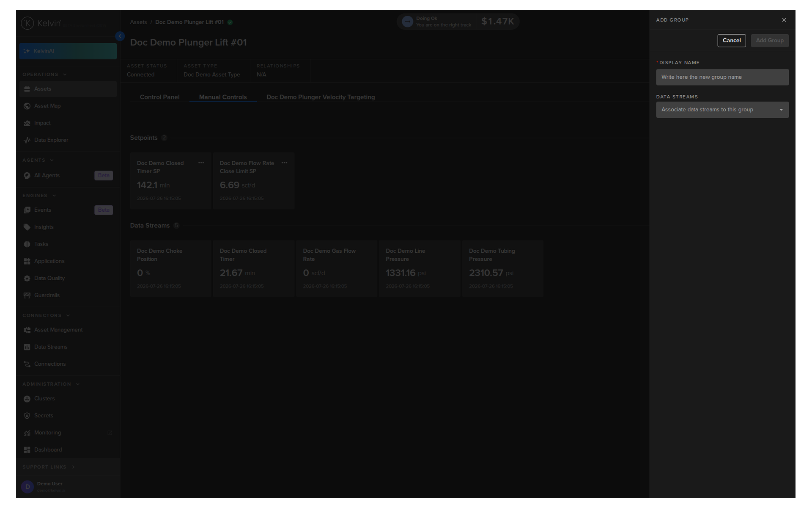Open the Data Streams association dropdown
This screenshot has width=812, height=508.
click(x=722, y=110)
